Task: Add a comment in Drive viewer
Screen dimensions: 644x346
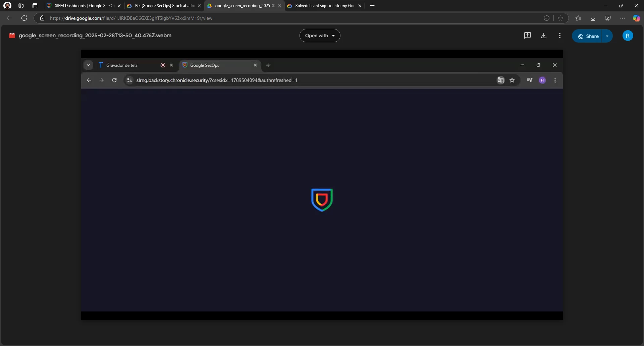Action: click(x=528, y=36)
